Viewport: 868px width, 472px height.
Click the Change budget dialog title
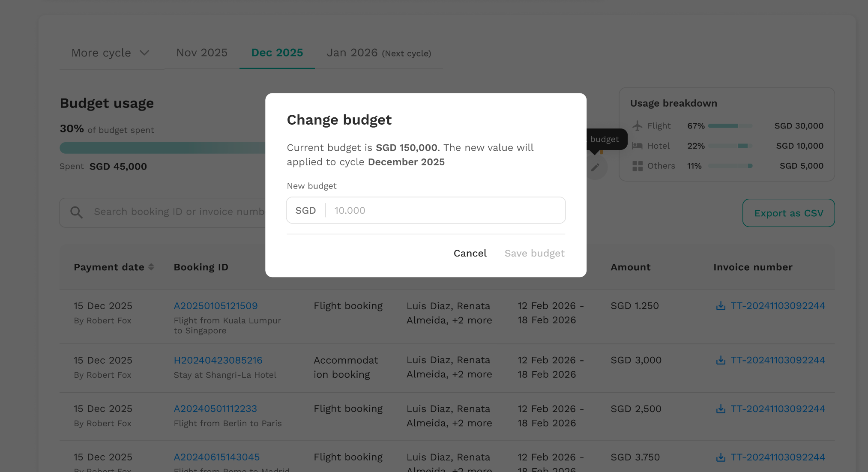pos(339,120)
